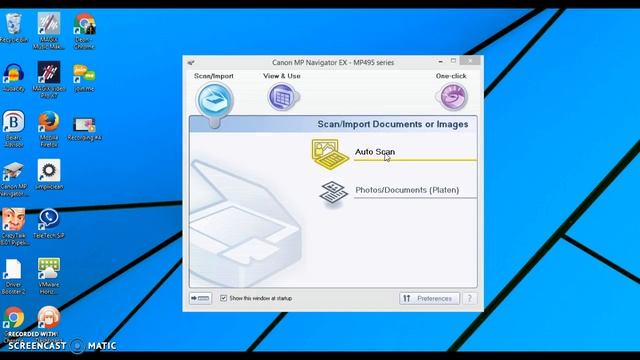Open the Preferences button
This screenshot has width=640, height=360.
coord(429,298)
